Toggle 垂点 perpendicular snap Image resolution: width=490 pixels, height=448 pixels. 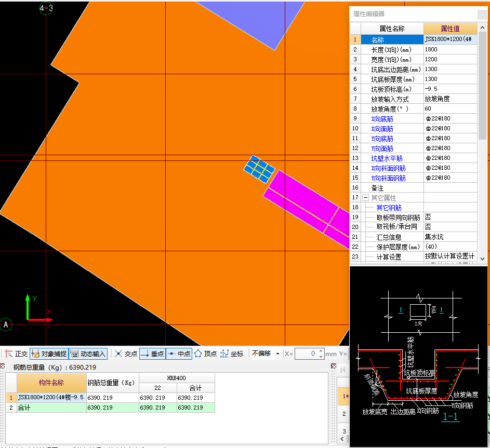pyautogui.click(x=152, y=354)
